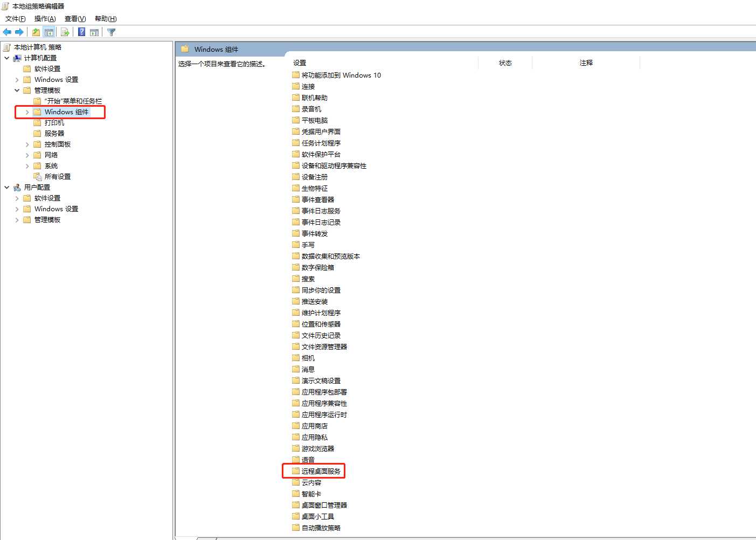Click folder icon beside 文件资源管理器
The image size is (756, 540).
click(296, 347)
